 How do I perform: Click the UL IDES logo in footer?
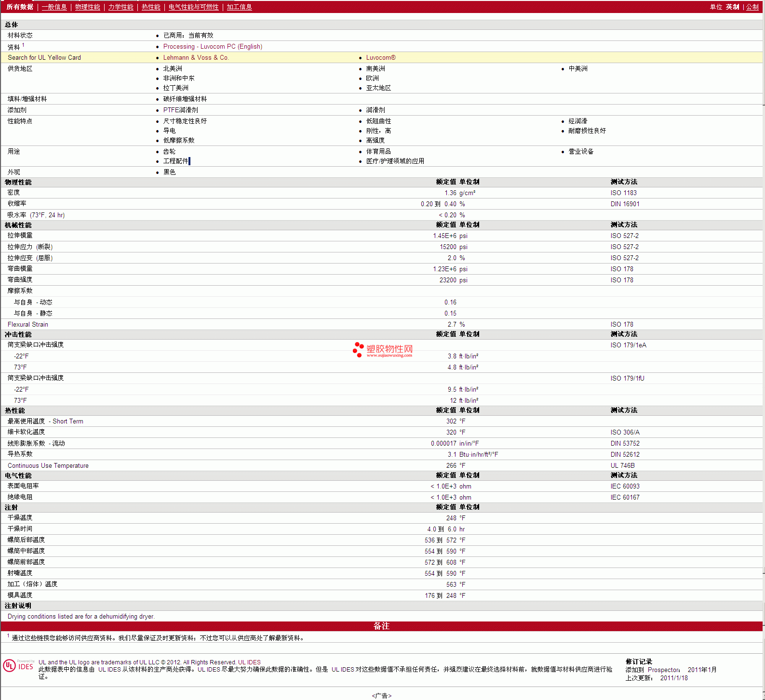click(19, 666)
